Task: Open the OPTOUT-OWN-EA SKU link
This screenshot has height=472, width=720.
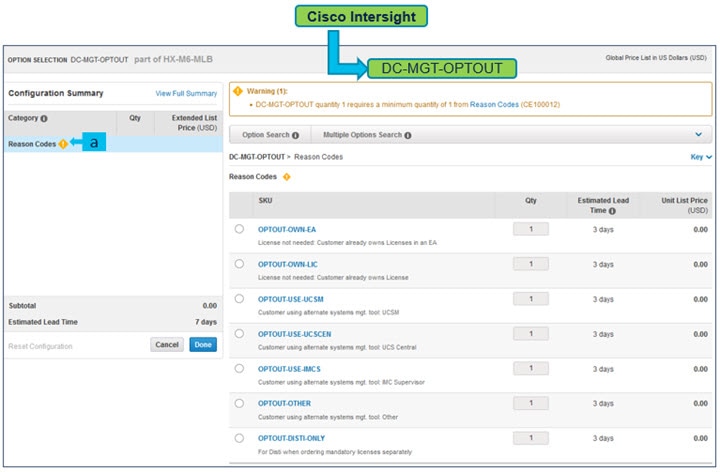Action: click(287, 230)
